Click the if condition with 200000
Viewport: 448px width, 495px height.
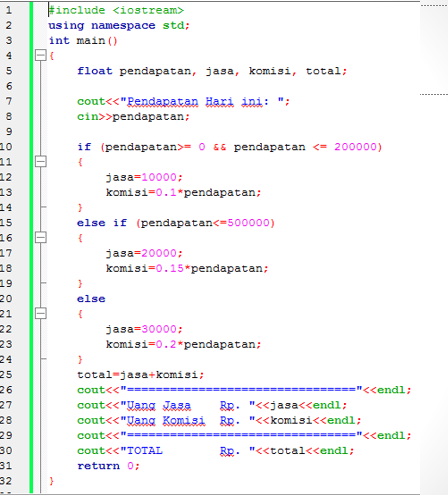(x=230, y=147)
